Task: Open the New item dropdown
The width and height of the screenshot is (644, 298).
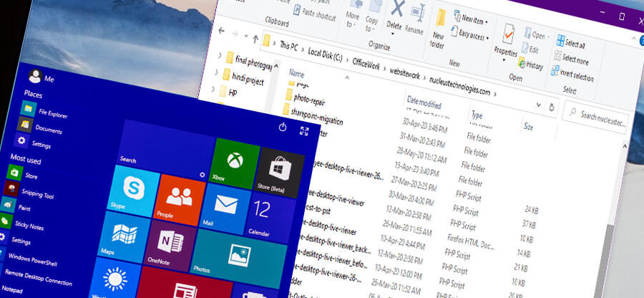Action: (x=471, y=18)
